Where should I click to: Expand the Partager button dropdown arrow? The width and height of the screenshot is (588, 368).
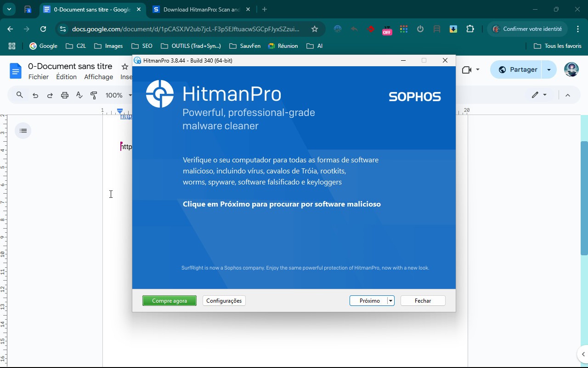pyautogui.click(x=549, y=69)
